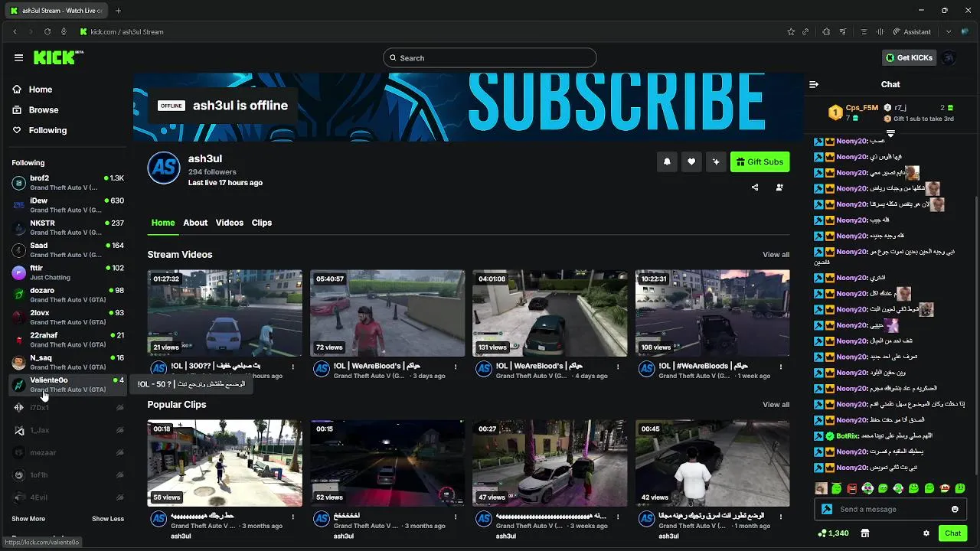Open the 04:01:08 stream video thumbnail
The height and width of the screenshot is (551, 980).
pyautogui.click(x=550, y=313)
